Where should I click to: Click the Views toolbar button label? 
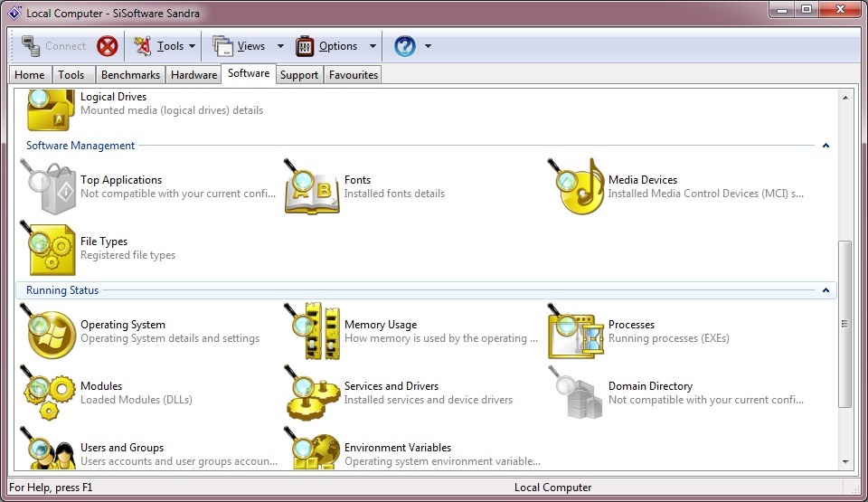click(x=251, y=46)
